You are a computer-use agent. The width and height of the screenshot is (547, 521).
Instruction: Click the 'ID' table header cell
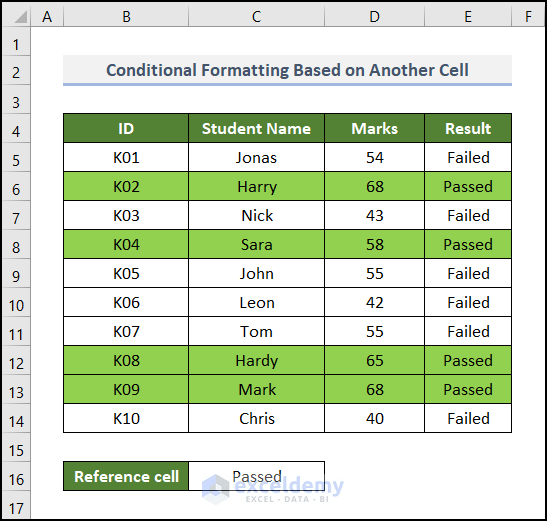point(126,128)
